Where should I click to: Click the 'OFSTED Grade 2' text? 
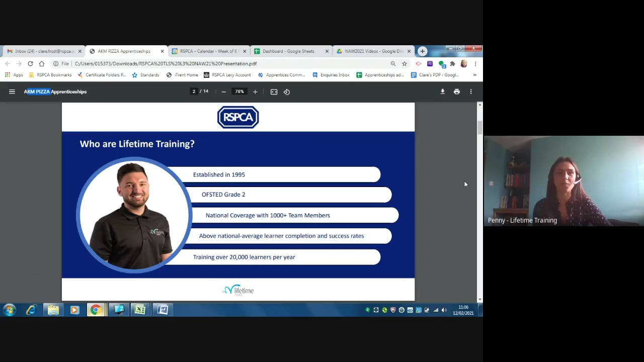[x=223, y=195]
